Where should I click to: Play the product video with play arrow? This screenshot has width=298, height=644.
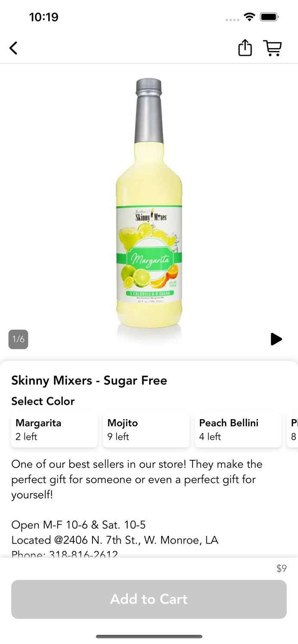pos(276,339)
